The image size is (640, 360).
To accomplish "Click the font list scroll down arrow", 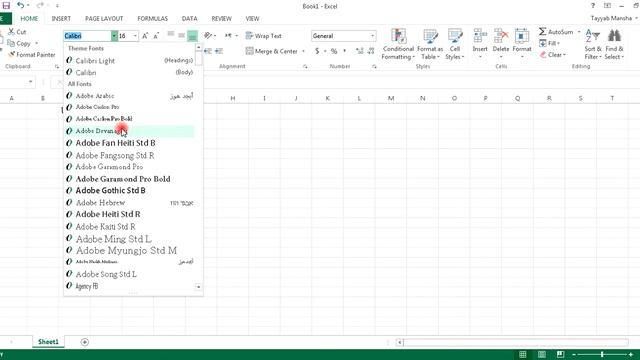I will 198,287.
